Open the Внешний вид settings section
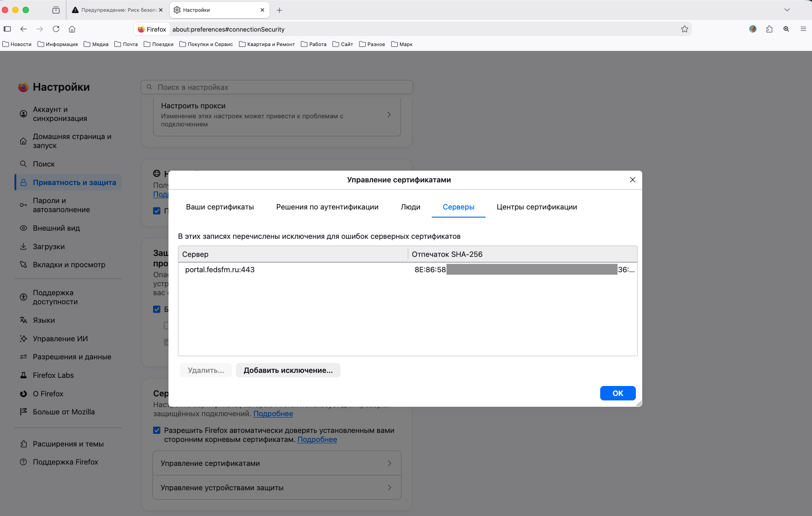Image resolution: width=812 pixels, height=516 pixels. (x=68, y=228)
